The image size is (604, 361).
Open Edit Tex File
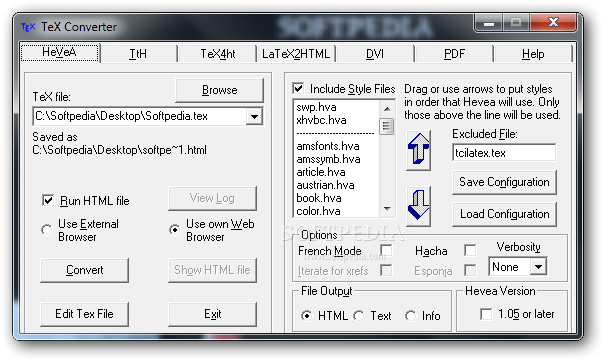coord(84,314)
